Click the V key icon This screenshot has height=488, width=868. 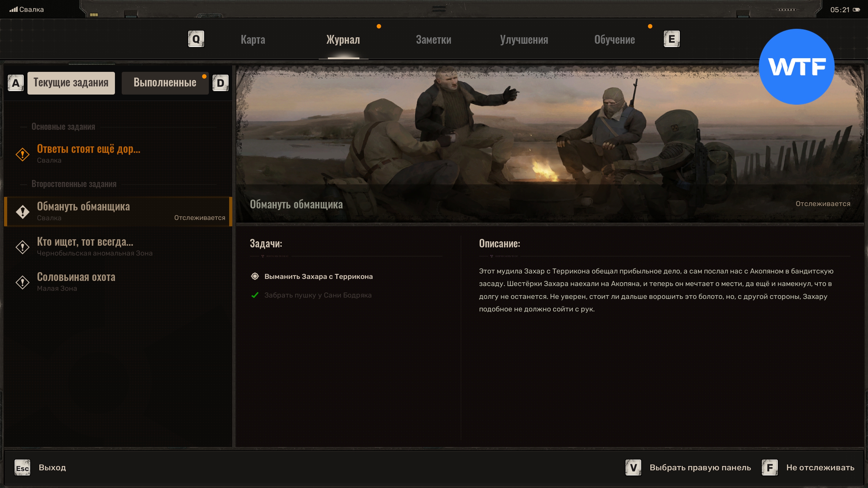point(633,468)
